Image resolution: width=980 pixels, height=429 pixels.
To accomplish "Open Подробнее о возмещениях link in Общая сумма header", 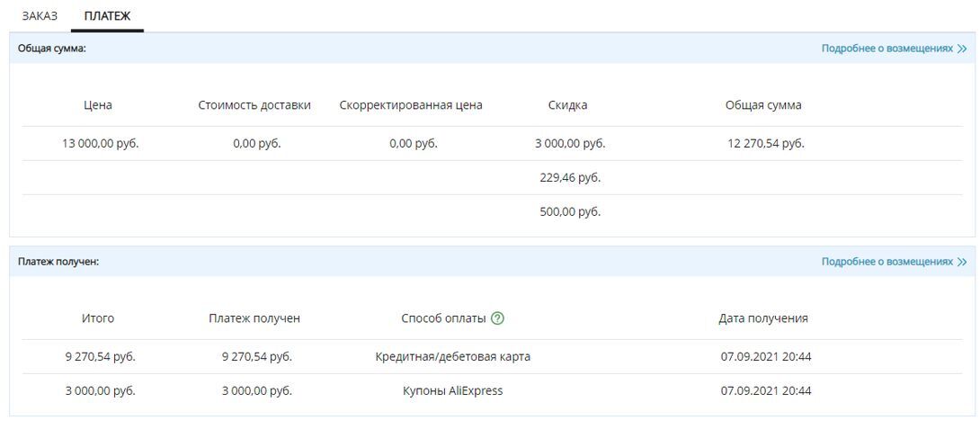I will 886,49.
